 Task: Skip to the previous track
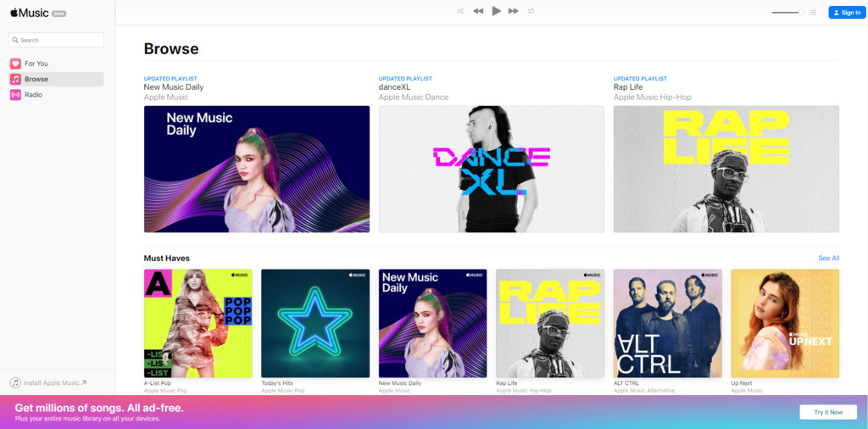point(478,11)
